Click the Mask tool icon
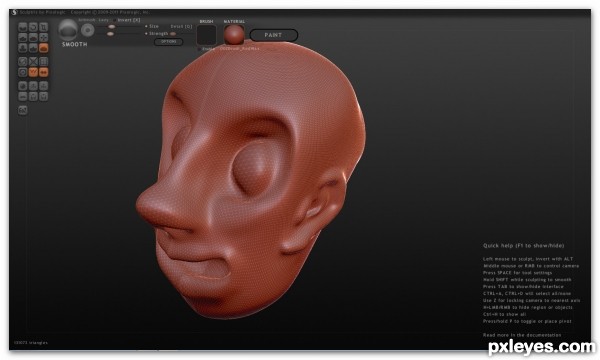 tap(23, 72)
